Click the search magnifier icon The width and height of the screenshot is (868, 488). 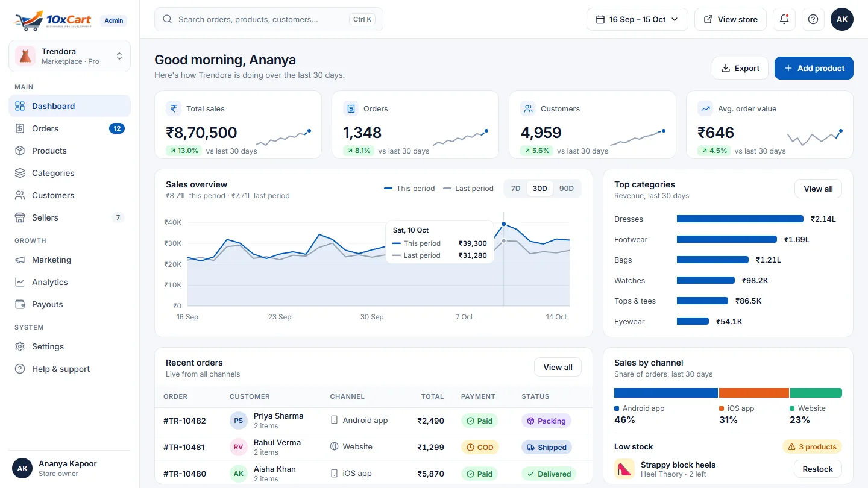pos(168,19)
